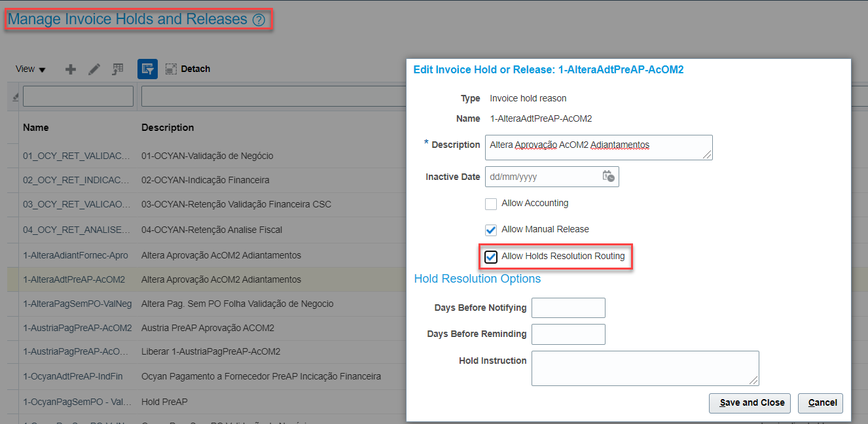
Task: Open the View dropdown menu
Action: pyautogui.click(x=30, y=69)
